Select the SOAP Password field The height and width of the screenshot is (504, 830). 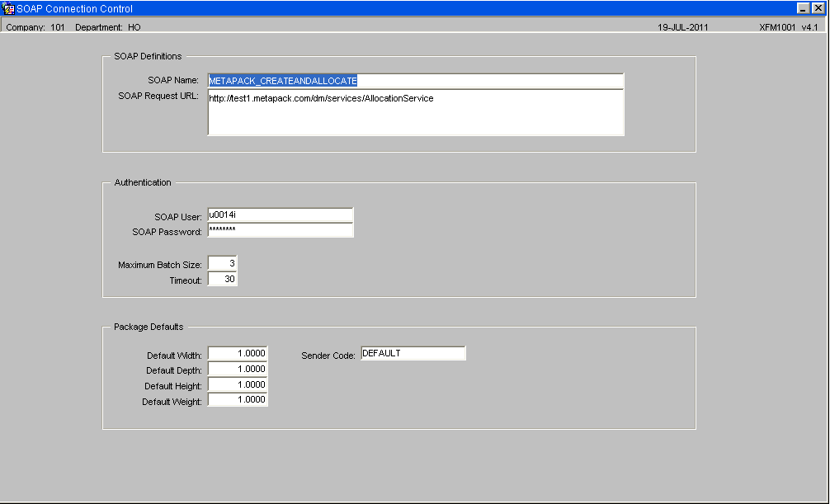pos(280,230)
